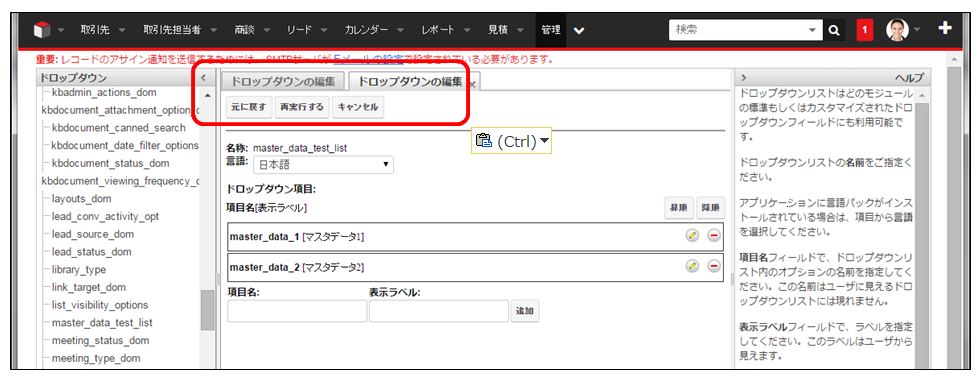Switch to the first ドロップダウンの編集 tab
This screenshot has height=387, width=980.
[x=282, y=81]
